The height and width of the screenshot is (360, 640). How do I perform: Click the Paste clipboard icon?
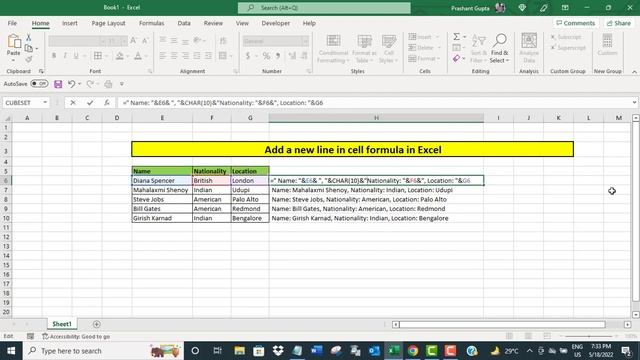(x=13, y=42)
